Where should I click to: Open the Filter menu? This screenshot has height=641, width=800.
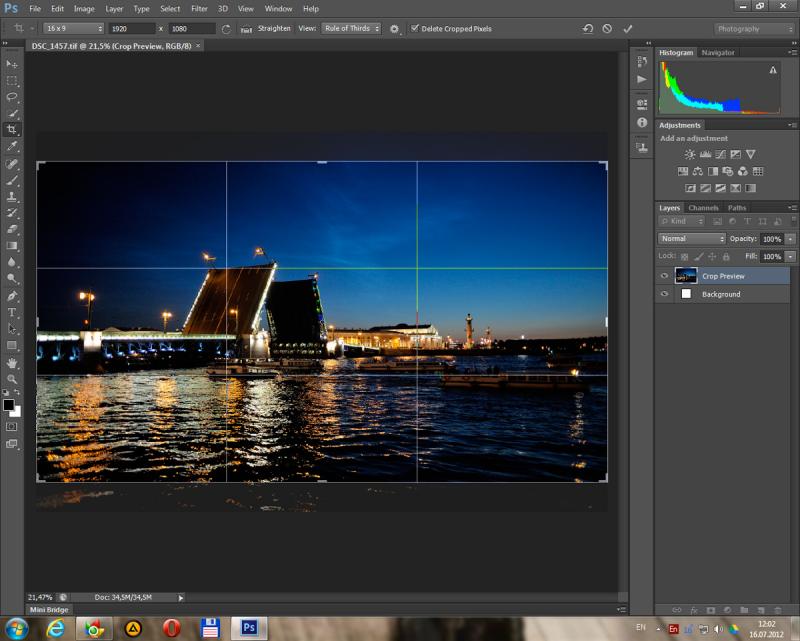(199, 9)
